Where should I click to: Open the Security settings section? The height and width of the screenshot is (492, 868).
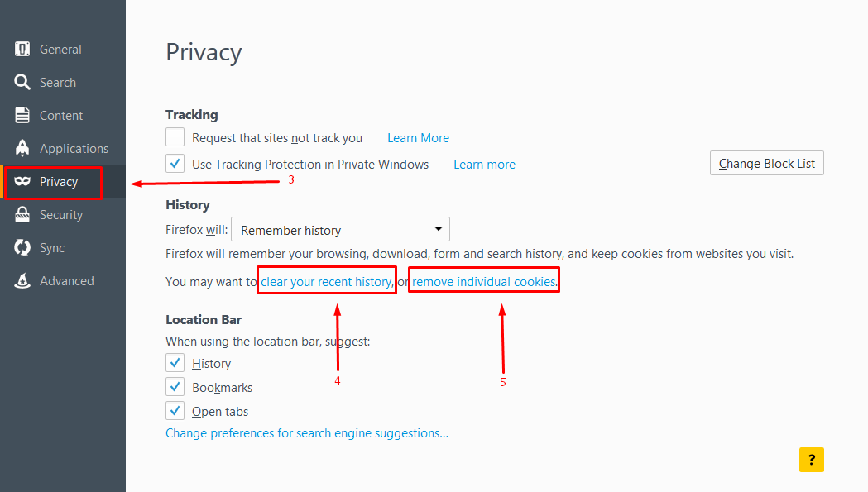(x=24, y=214)
